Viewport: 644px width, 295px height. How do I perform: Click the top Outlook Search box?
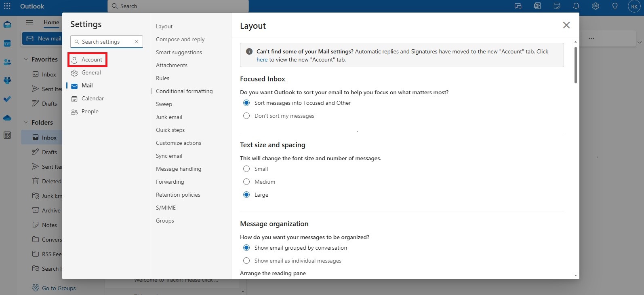pos(178,6)
